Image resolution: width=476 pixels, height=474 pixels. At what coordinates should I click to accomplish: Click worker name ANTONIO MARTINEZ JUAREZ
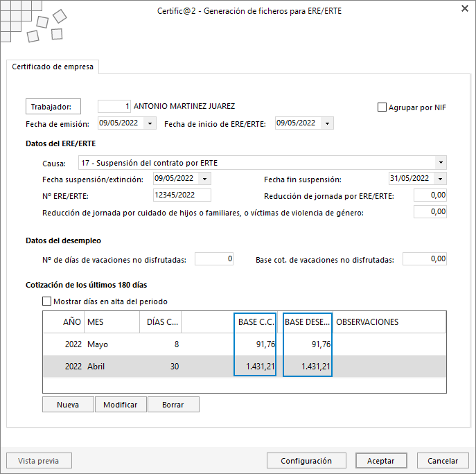(x=184, y=106)
